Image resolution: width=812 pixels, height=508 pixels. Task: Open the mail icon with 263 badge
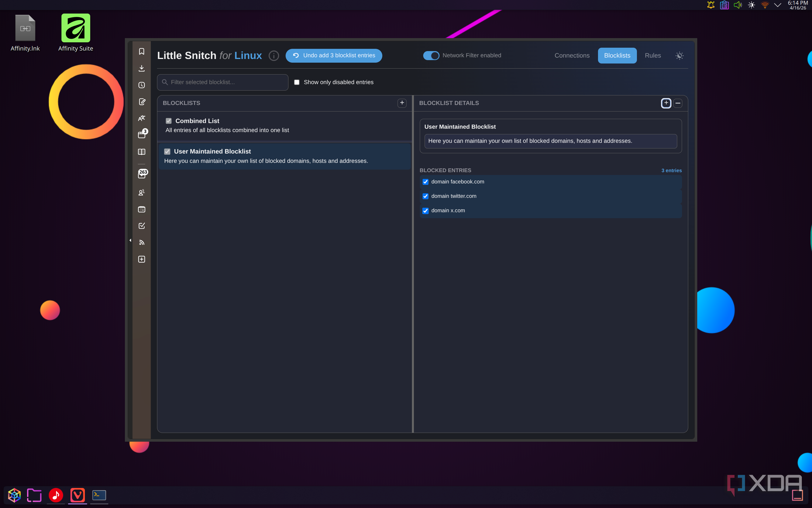pos(142,174)
